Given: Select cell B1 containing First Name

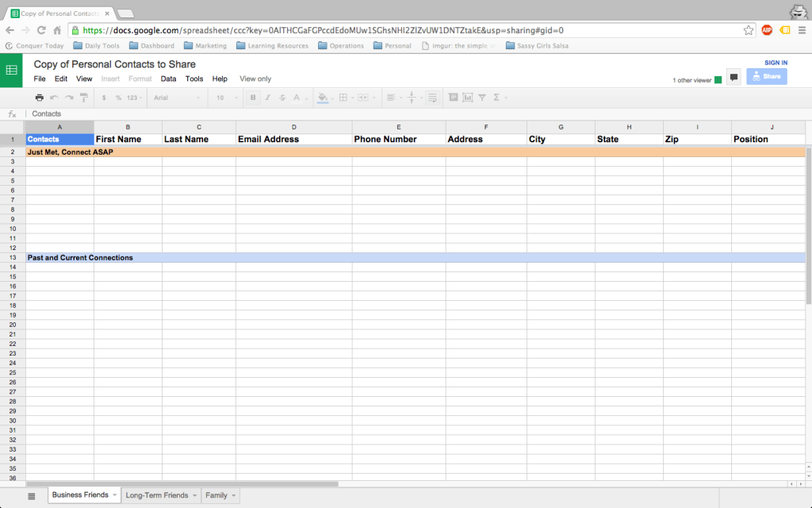Looking at the screenshot, I should [x=127, y=139].
